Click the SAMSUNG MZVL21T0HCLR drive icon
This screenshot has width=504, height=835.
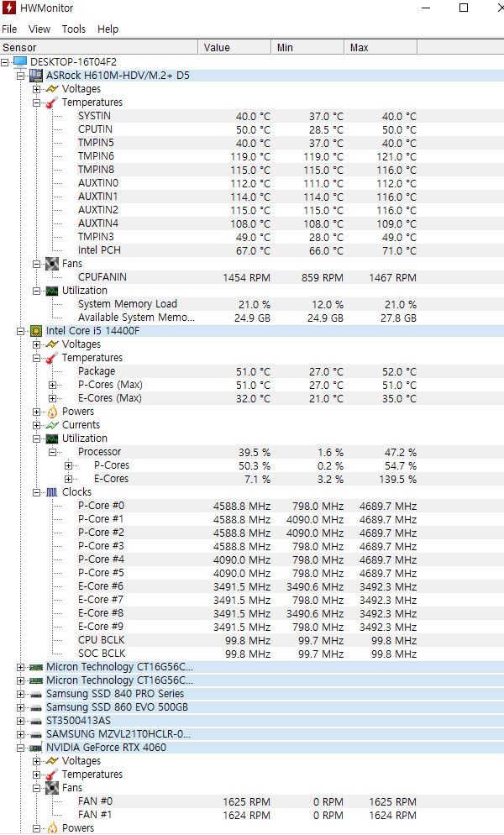(x=35, y=734)
